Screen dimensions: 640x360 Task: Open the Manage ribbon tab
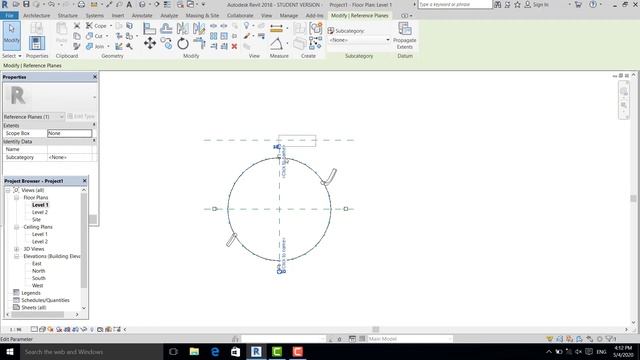click(x=289, y=16)
